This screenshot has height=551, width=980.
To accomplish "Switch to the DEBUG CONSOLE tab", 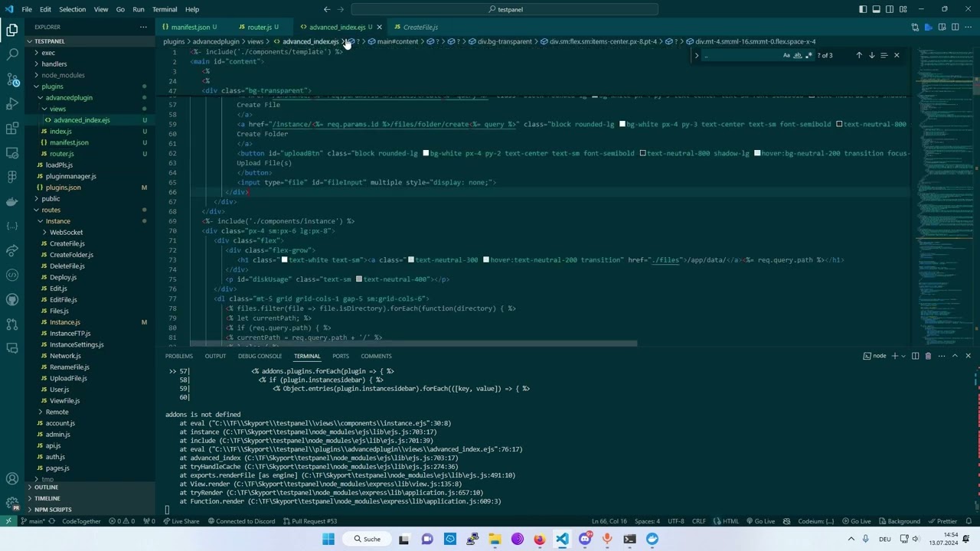I will (x=260, y=356).
